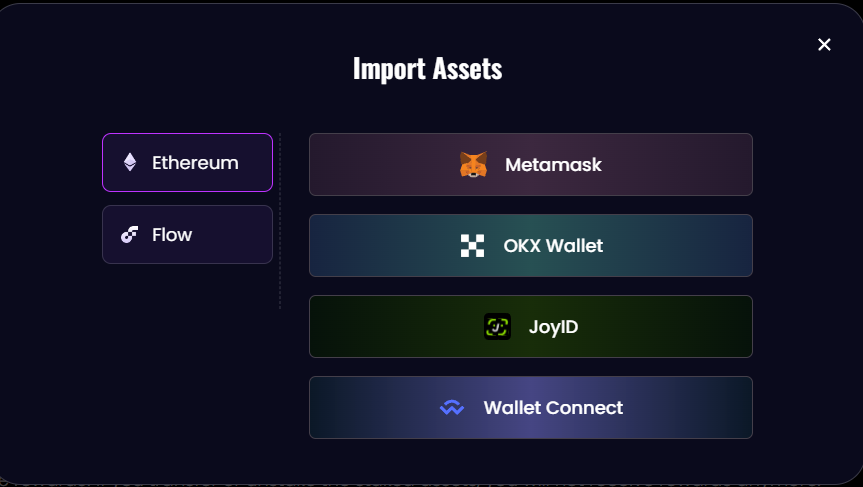Click the Flow chain logo icon

129,235
